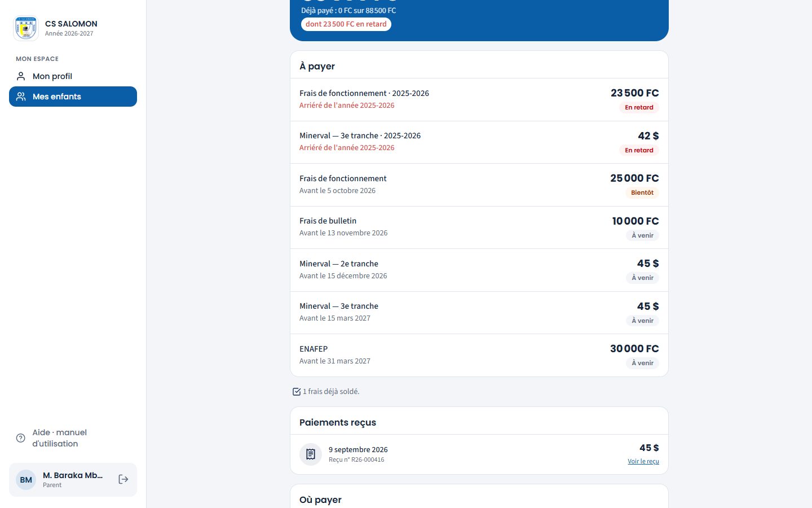Click the Mon profil person icon

pyautogui.click(x=21, y=76)
